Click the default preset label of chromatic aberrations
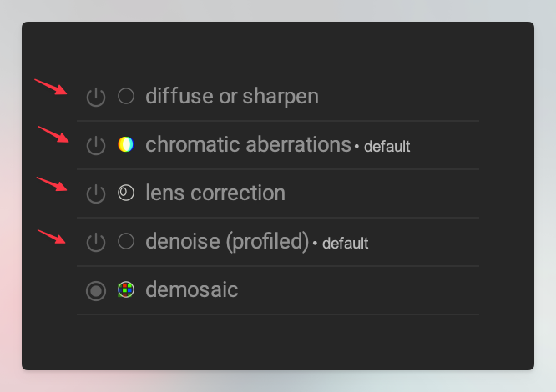Viewport: 556px width, 392px height. (387, 148)
